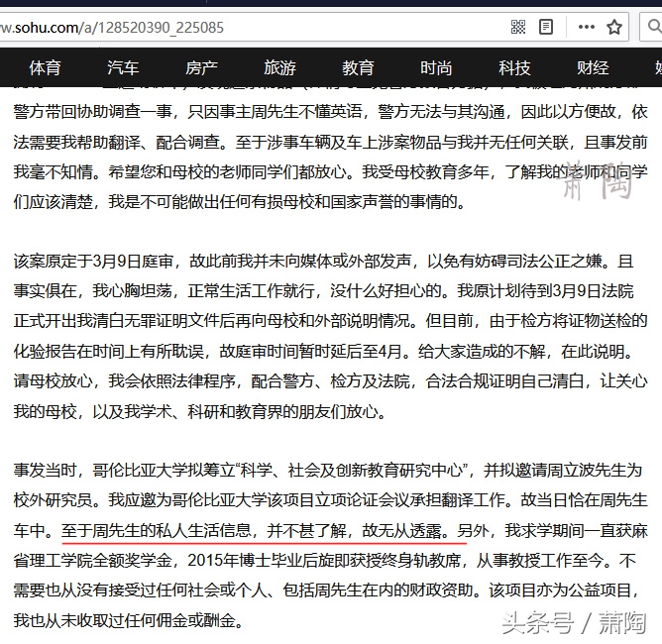Click the text 事发当时，哥伦比亚大学拟筹立
This screenshot has width=662, height=644.
point(124,471)
